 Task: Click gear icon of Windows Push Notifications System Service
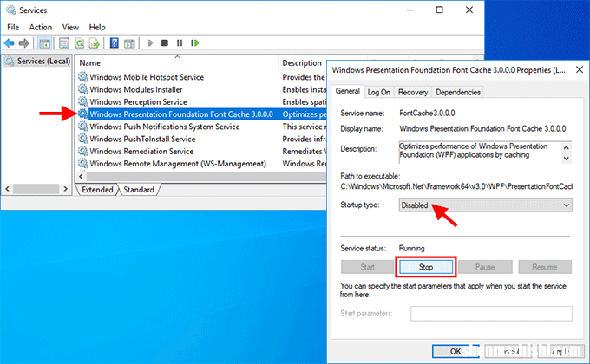click(x=83, y=127)
